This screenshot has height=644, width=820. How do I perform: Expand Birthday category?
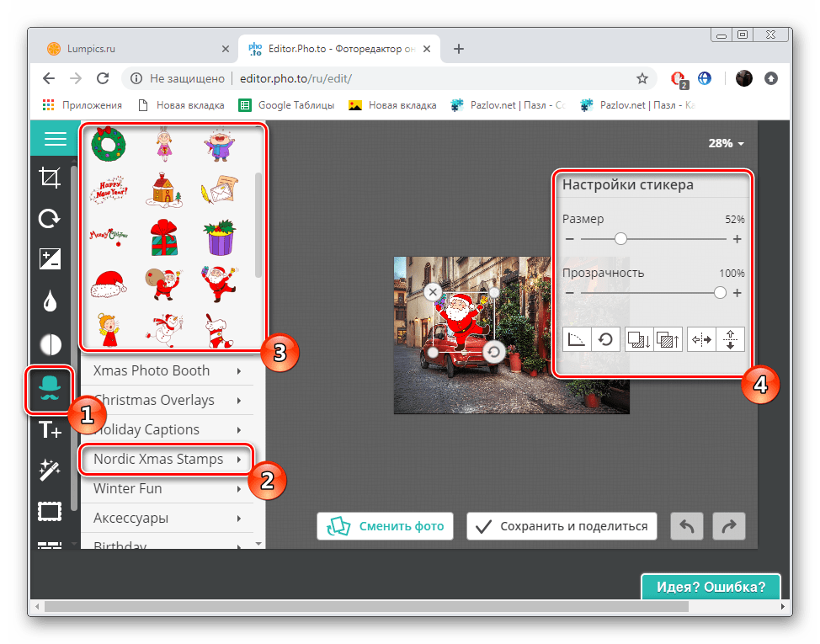(x=168, y=543)
